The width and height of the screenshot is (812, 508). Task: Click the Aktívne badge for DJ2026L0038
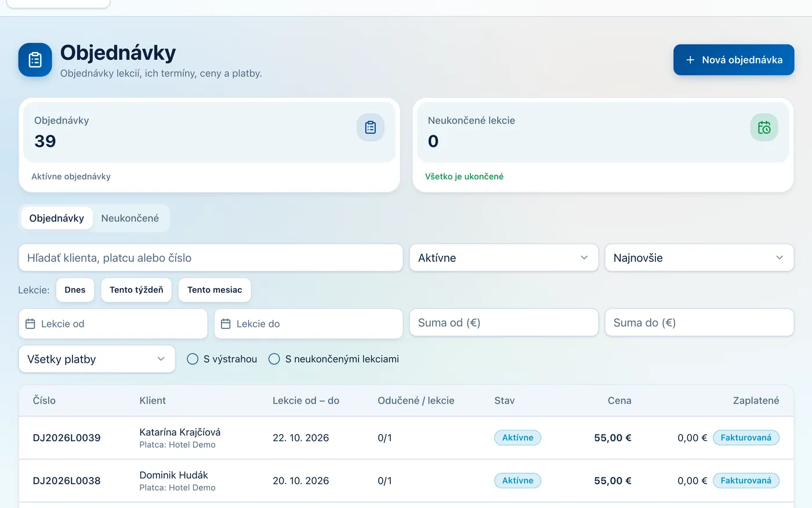click(517, 481)
